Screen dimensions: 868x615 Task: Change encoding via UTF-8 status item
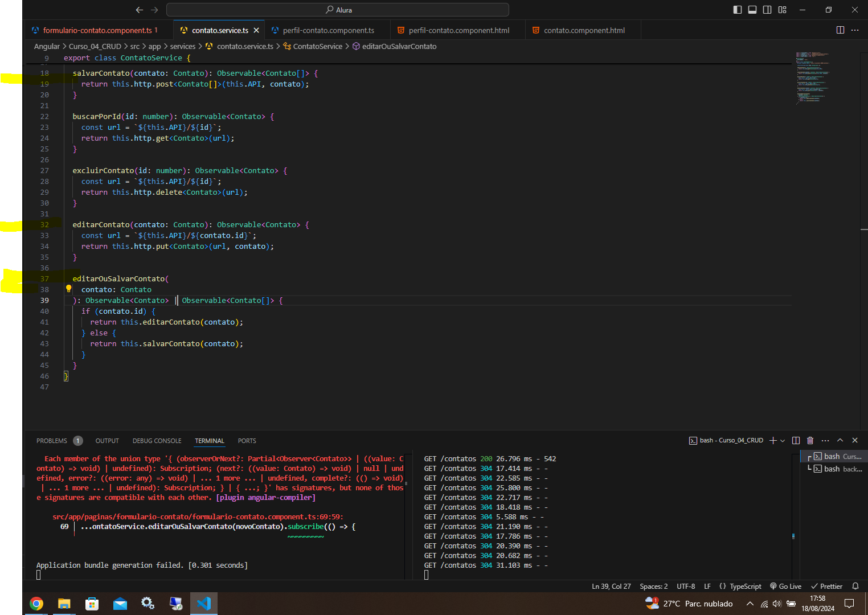[x=686, y=587]
